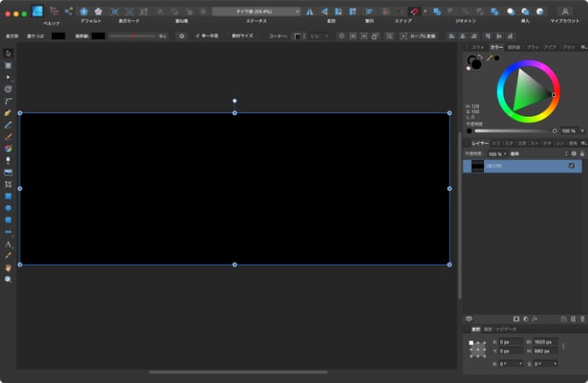Open the layer blend mode dropdown
This screenshot has height=383, width=588.
516,153
